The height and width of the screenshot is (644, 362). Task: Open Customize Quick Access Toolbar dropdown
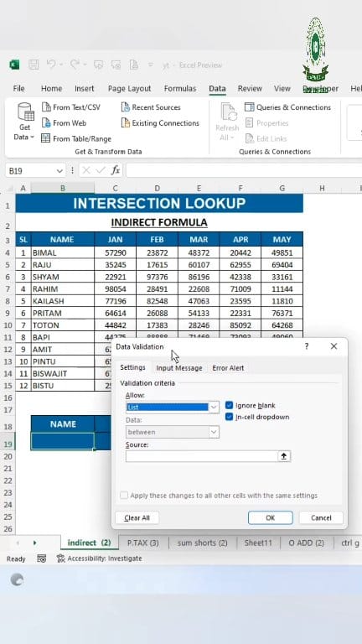(x=151, y=65)
